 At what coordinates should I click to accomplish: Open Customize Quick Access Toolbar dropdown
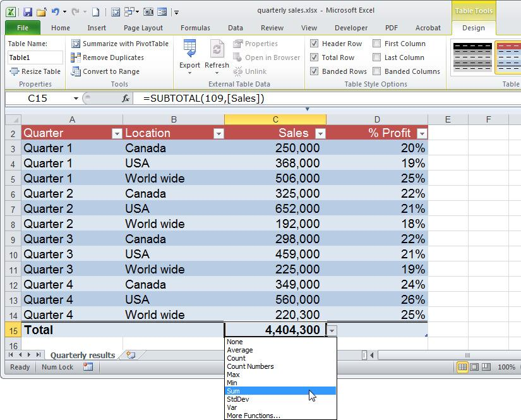[176, 13]
